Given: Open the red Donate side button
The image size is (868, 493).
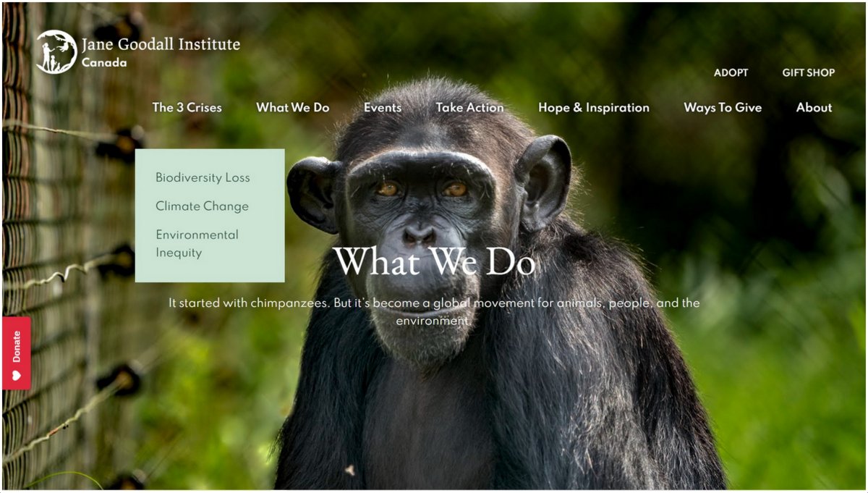Looking at the screenshot, I should pyautogui.click(x=16, y=353).
